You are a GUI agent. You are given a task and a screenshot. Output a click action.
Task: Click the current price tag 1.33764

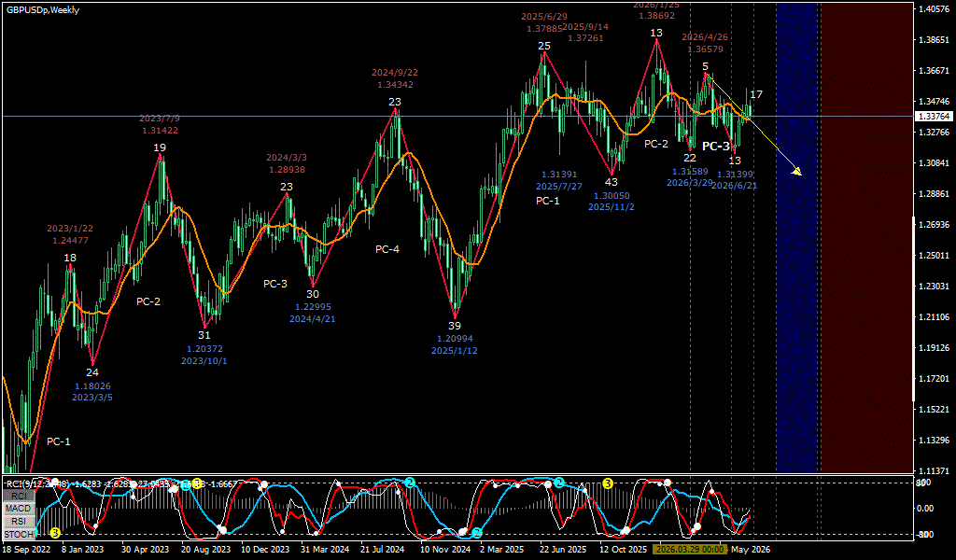tap(933, 116)
